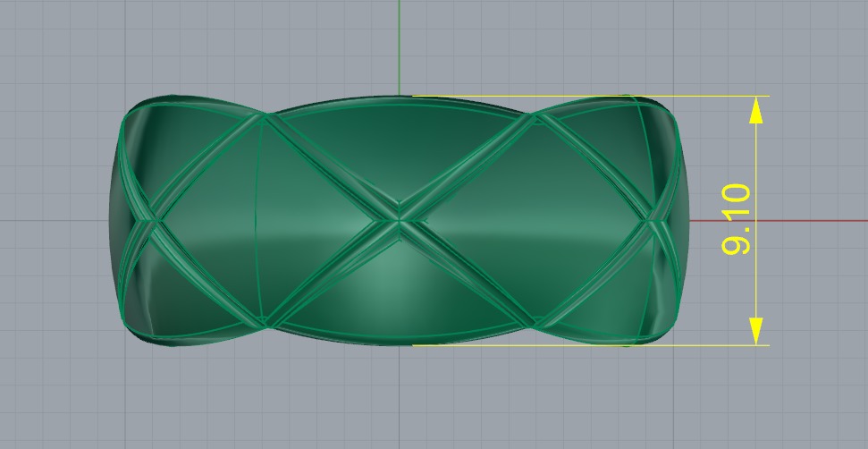Click the top arrowhead of the dimension
Screen dimensions: 868x449
(x=755, y=110)
